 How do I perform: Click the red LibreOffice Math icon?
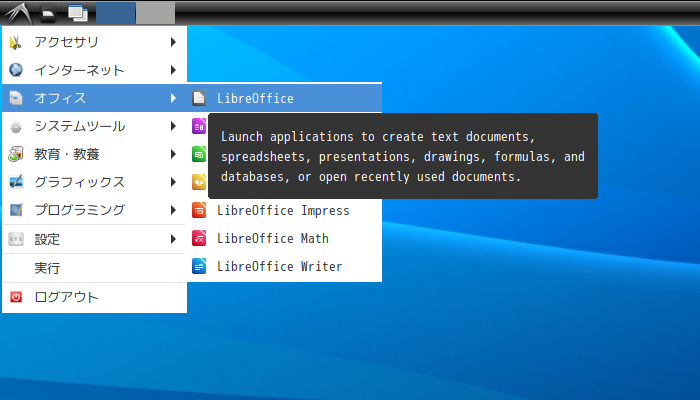click(199, 238)
